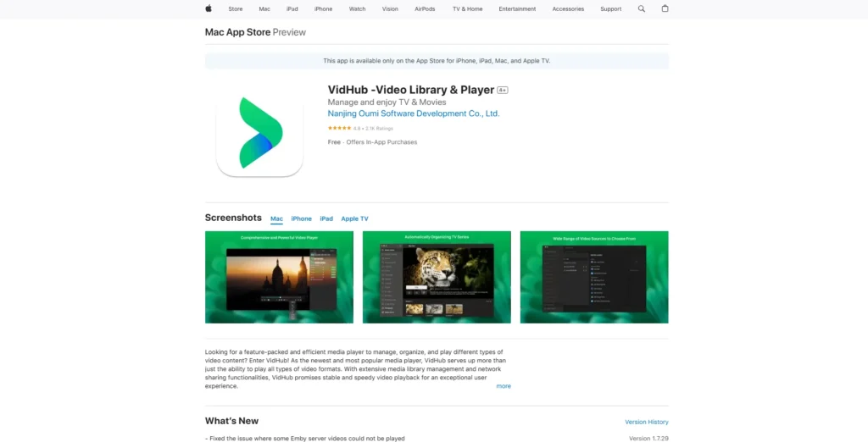
Task: Click the 'VidHub -Video Library & Player' title
Action: 411,90
